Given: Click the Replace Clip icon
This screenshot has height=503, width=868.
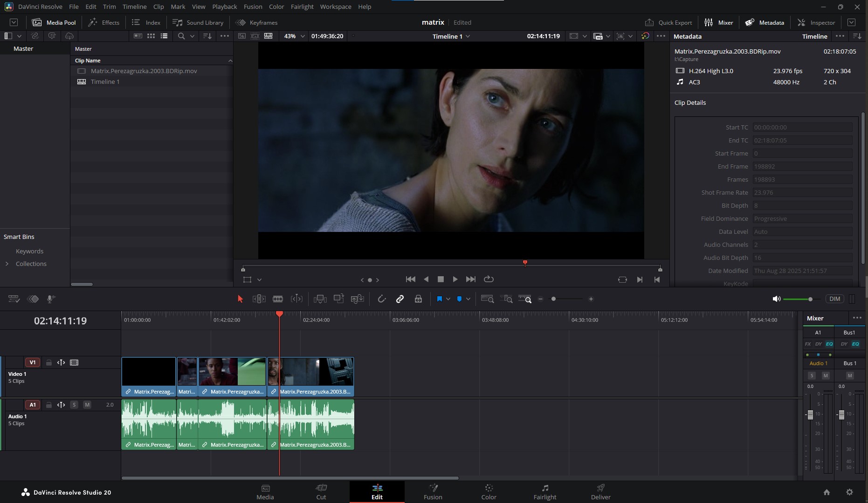Looking at the screenshot, I should [x=358, y=299].
